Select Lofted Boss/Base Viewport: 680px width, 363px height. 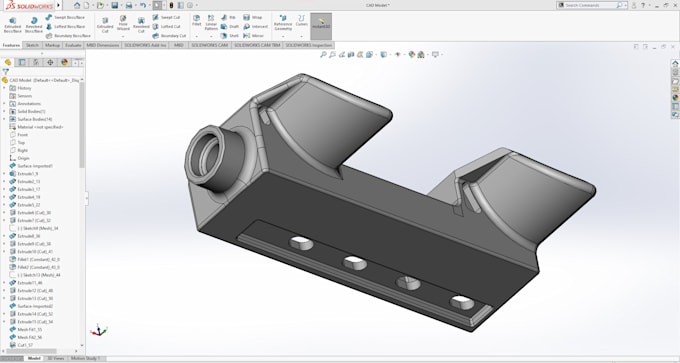[x=65, y=26]
